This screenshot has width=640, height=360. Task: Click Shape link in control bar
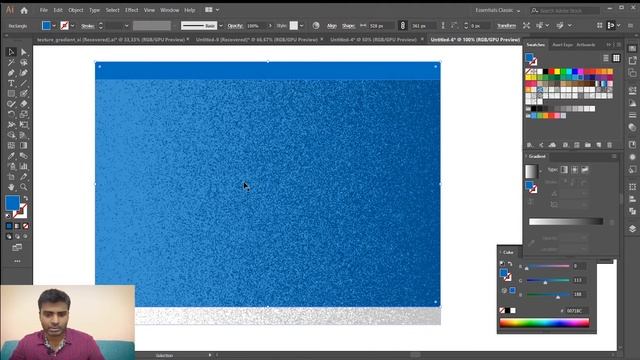[x=348, y=26]
